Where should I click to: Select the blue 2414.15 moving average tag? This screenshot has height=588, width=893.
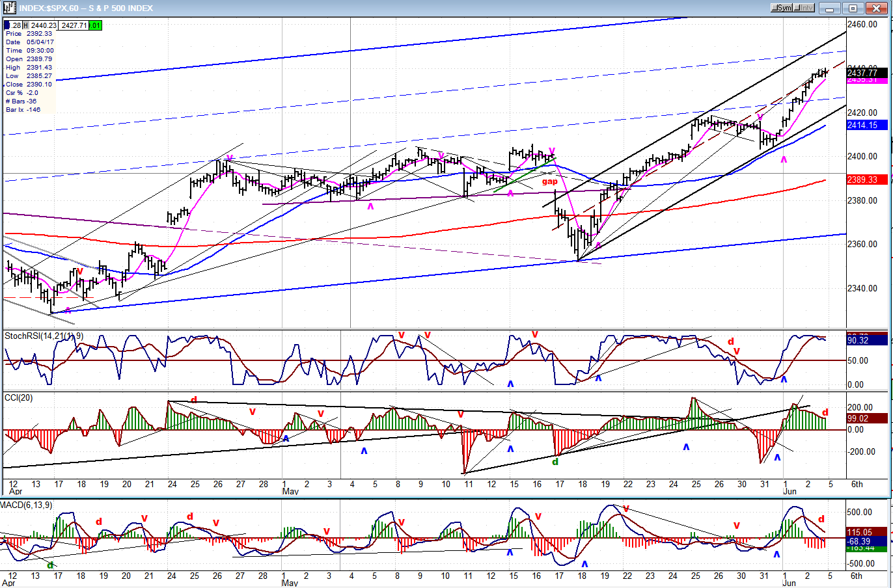[x=867, y=125]
